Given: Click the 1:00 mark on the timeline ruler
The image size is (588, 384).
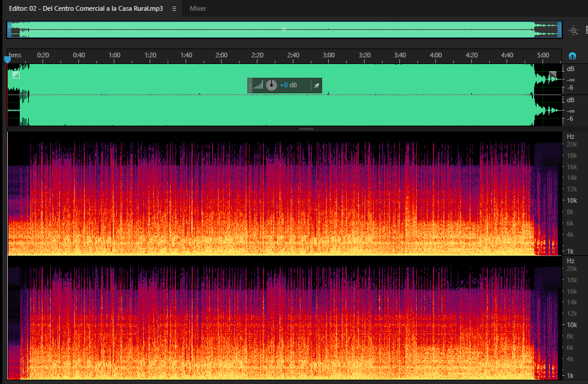Looking at the screenshot, I should [x=114, y=55].
